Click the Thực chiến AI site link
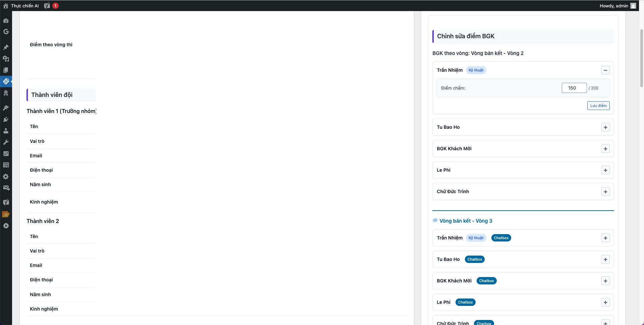The height and width of the screenshot is (325, 644). coord(25,6)
